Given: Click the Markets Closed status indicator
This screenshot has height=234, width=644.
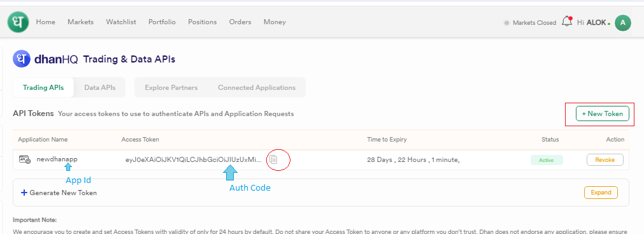Looking at the screenshot, I should click(530, 22).
